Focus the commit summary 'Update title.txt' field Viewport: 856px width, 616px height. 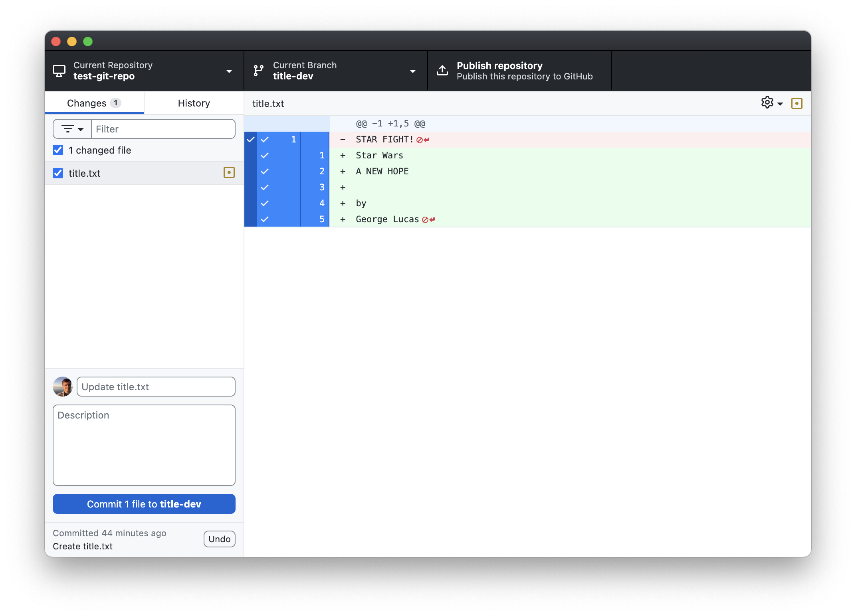pyautogui.click(x=156, y=387)
